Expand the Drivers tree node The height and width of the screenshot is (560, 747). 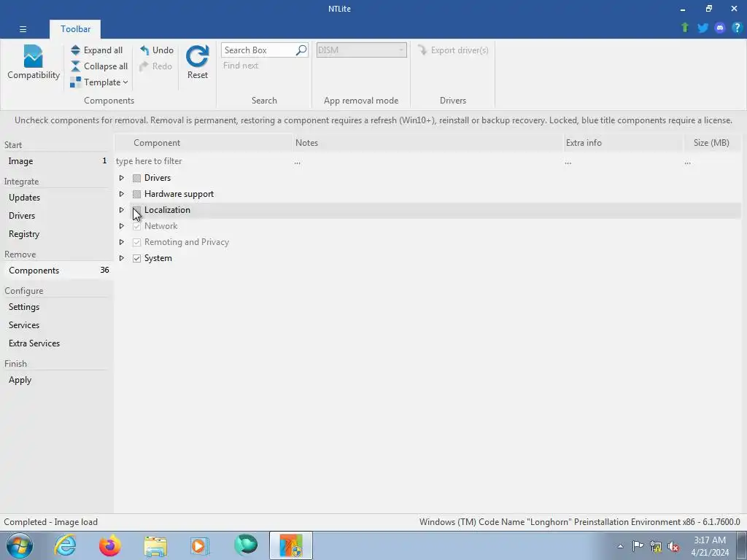pyautogui.click(x=122, y=178)
